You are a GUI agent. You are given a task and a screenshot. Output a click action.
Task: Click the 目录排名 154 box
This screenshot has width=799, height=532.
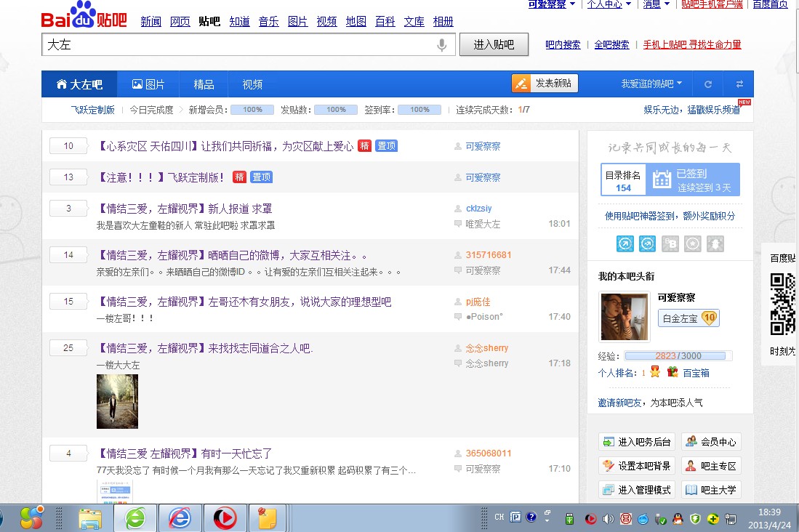click(623, 180)
